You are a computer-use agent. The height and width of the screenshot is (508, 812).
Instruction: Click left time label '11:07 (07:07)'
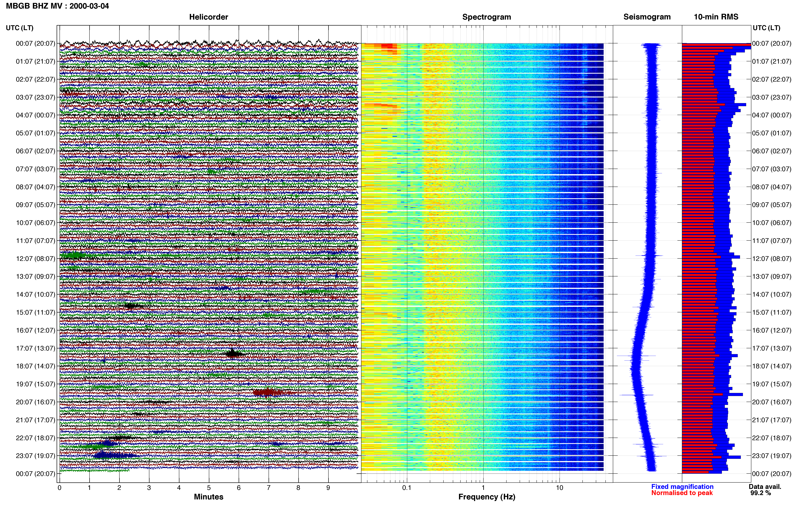coord(35,240)
